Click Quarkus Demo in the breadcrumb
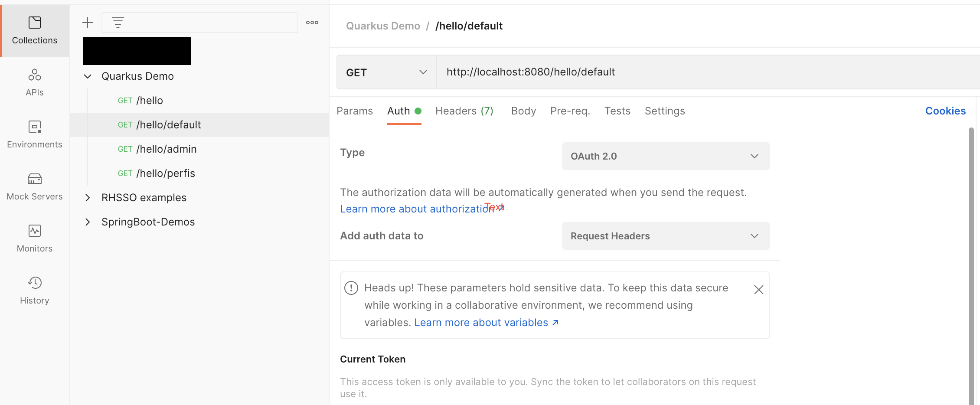This screenshot has width=980, height=405. click(x=383, y=26)
